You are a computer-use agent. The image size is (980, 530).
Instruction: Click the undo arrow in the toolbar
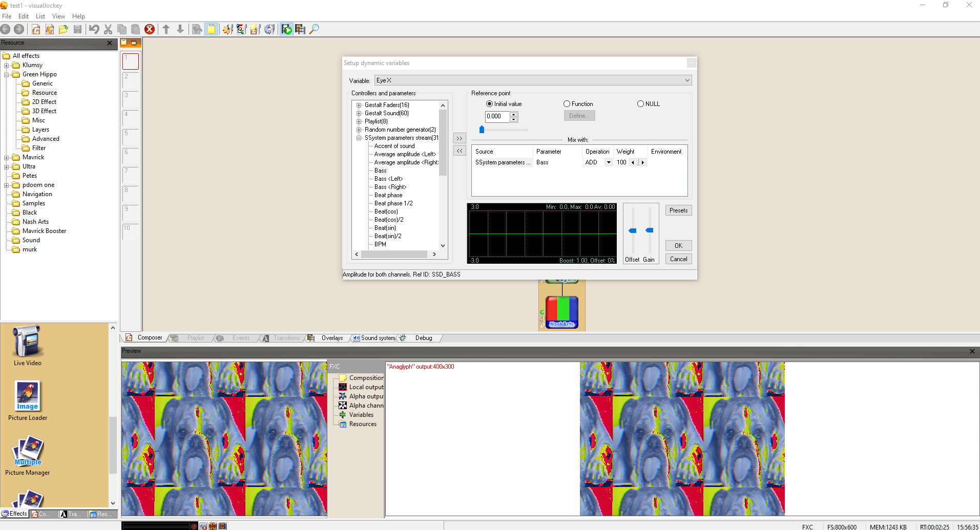(94, 29)
